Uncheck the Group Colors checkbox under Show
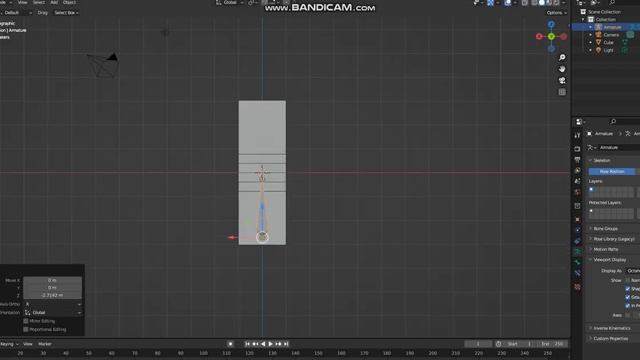 pyautogui.click(x=628, y=297)
